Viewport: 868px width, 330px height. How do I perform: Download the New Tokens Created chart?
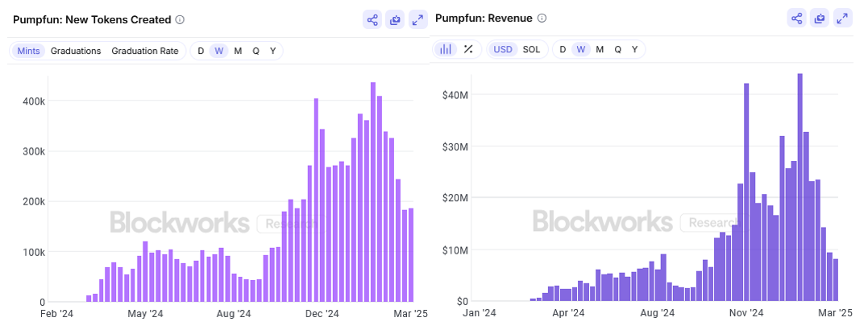click(x=395, y=20)
